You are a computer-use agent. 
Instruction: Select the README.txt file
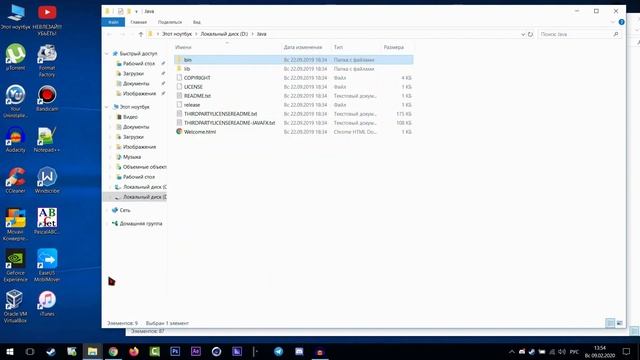(294, 96)
